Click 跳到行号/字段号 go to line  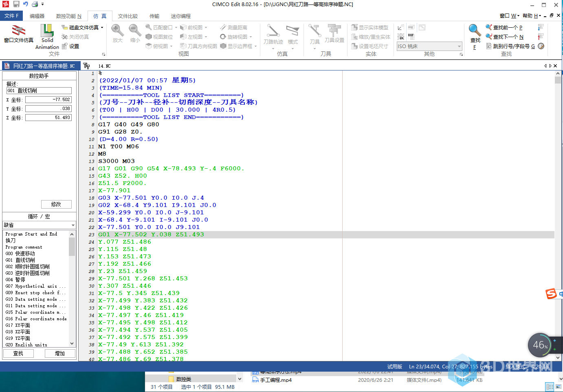[x=510, y=46]
